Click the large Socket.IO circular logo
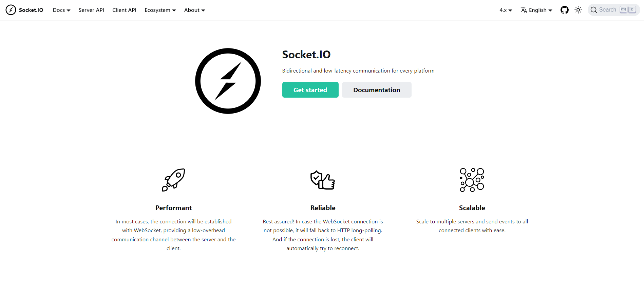This screenshot has height=281, width=644. coord(228,81)
